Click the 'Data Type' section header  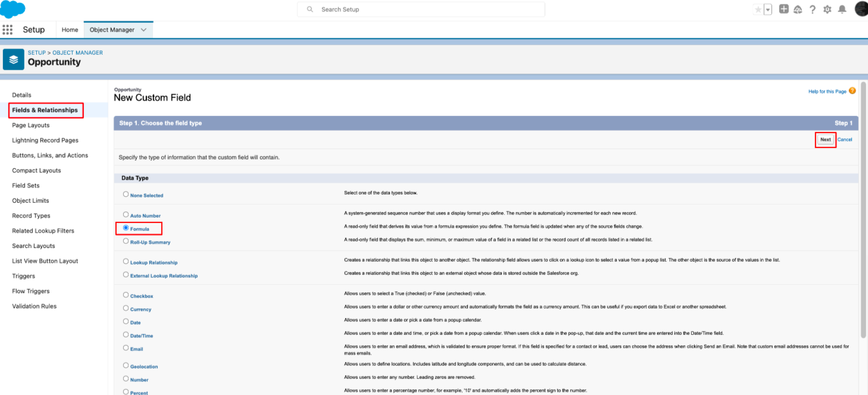tap(135, 178)
